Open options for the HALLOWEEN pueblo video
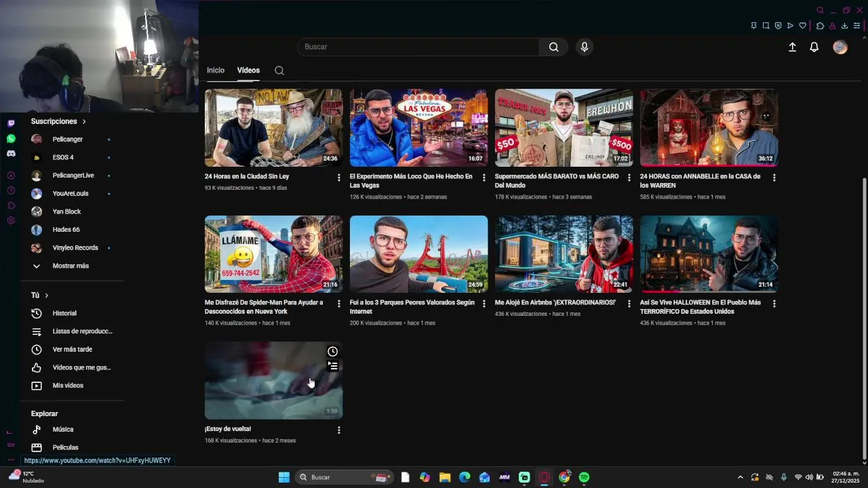868x488 pixels. [774, 304]
